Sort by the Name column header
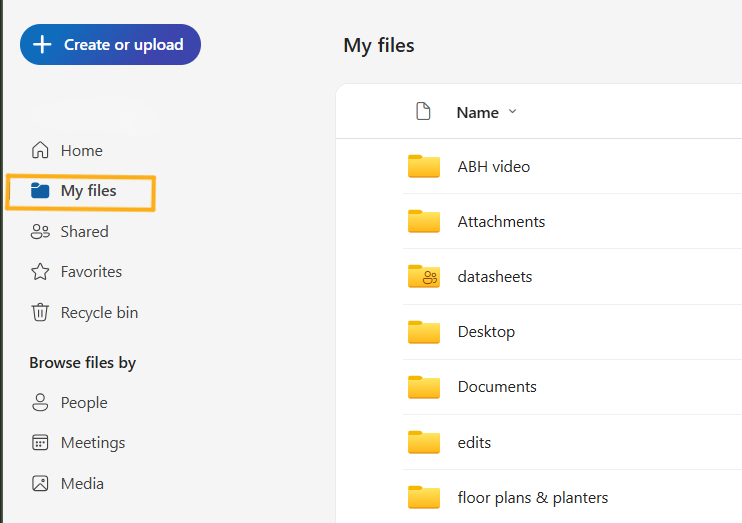This screenshot has width=742, height=523. pos(477,113)
